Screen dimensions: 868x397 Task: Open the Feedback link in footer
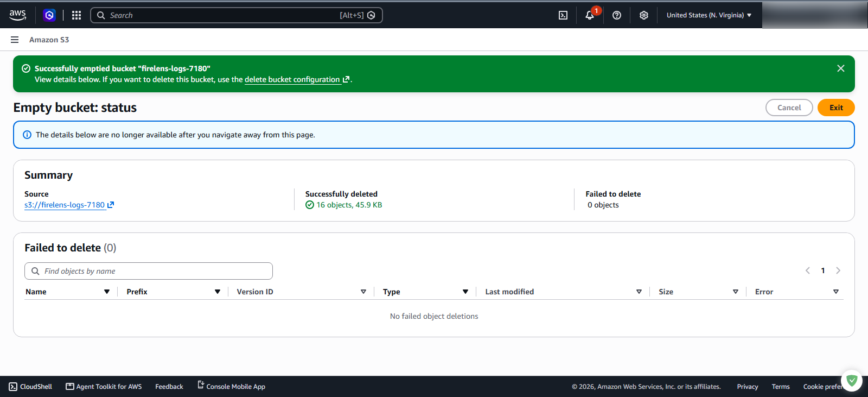(x=169, y=387)
